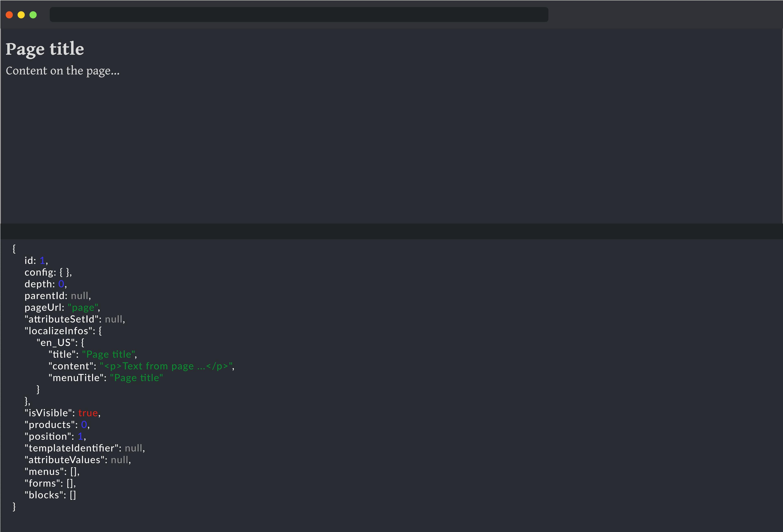Select the depth value 0
This screenshot has width=783, height=532.
click(61, 284)
